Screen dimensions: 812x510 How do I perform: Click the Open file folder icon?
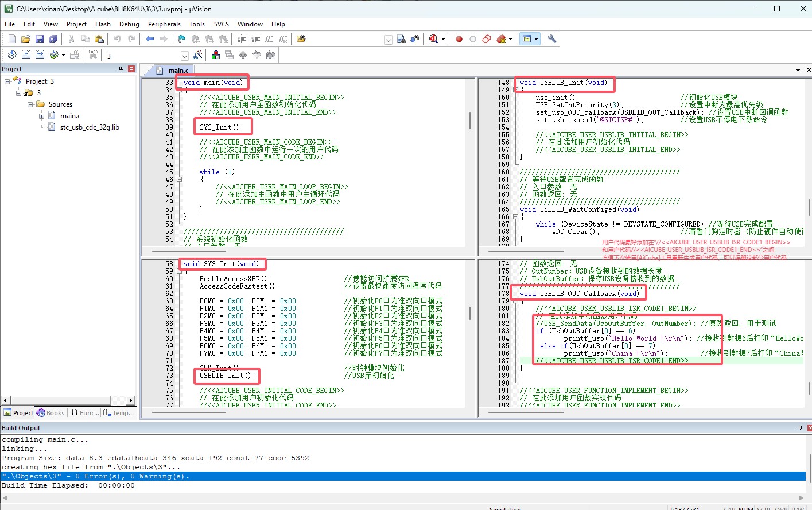tap(26, 39)
